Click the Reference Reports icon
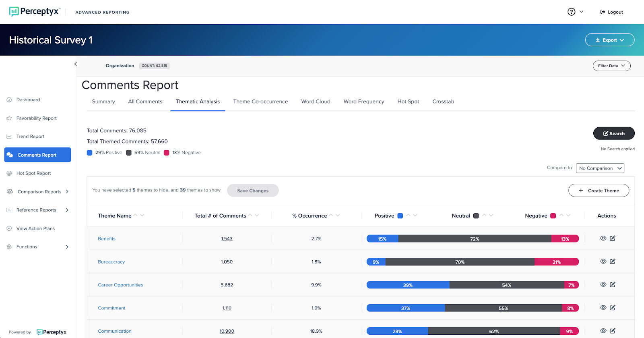The height and width of the screenshot is (338, 644). 9,210
